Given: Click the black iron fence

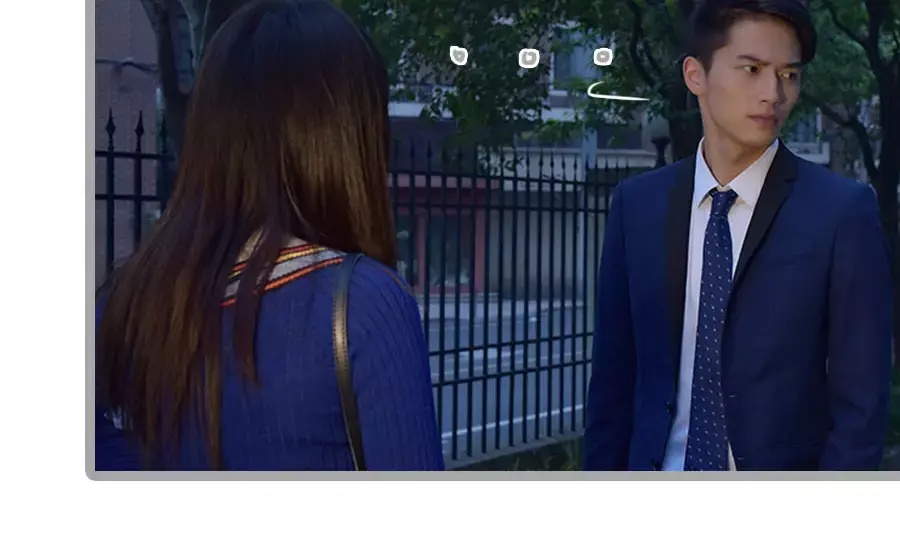Looking at the screenshot, I should pos(500,300).
